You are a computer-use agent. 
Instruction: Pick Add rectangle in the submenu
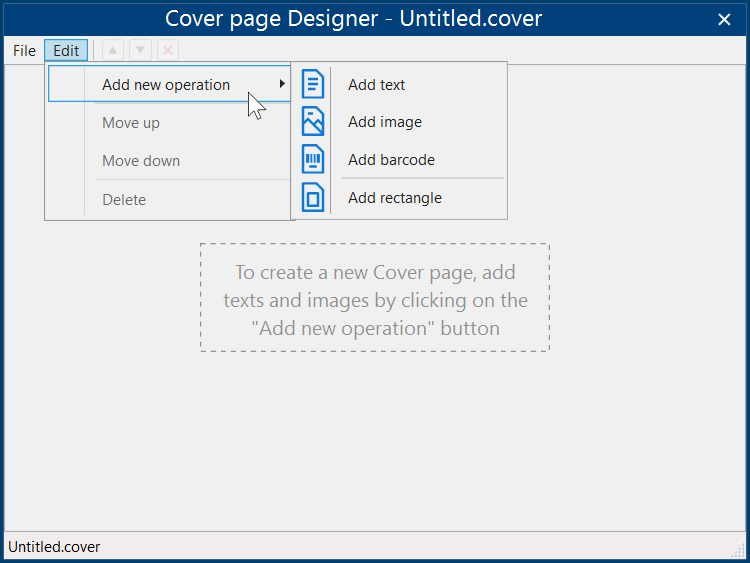[x=395, y=198]
